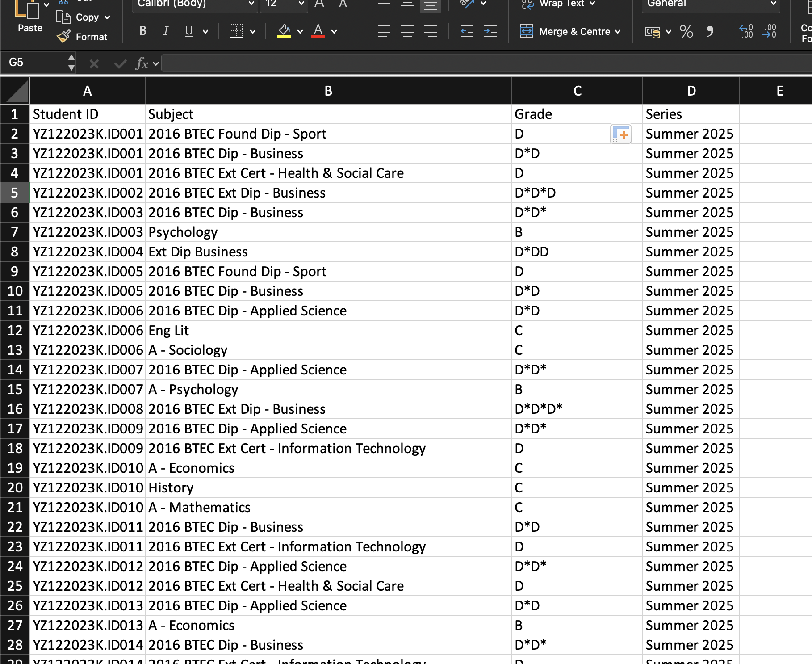Select the YZ122023K.ID002 cell
812x664 pixels.
point(88,193)
